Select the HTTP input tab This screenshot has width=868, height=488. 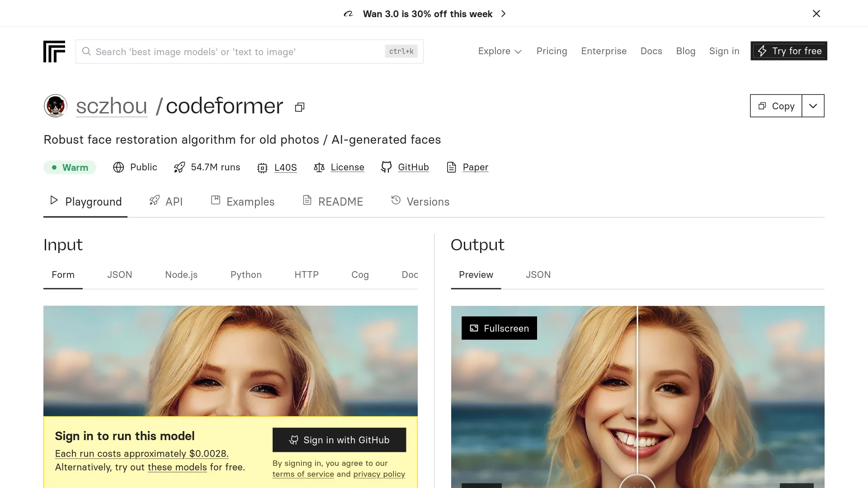point(307,275)
